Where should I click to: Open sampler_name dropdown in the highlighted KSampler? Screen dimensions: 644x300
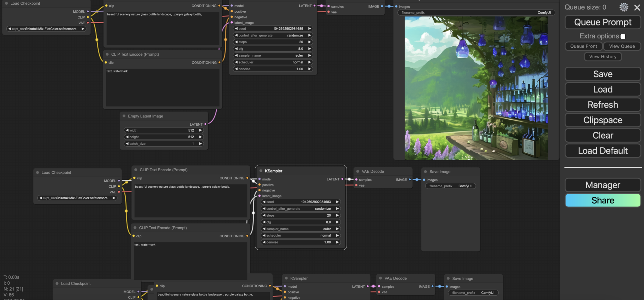coord(301,229)
